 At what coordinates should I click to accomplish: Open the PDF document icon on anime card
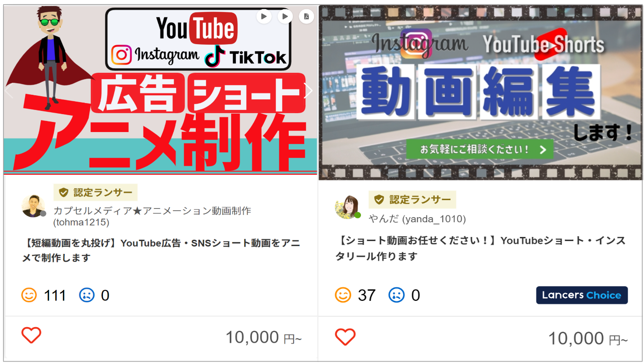point(306,17)
